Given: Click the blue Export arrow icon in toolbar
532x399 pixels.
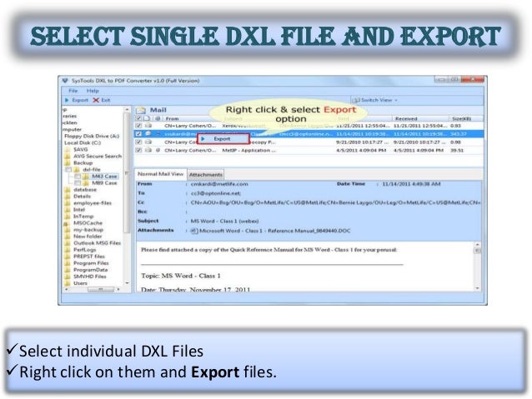Looking at the screenshot, I should coord(67,100).
